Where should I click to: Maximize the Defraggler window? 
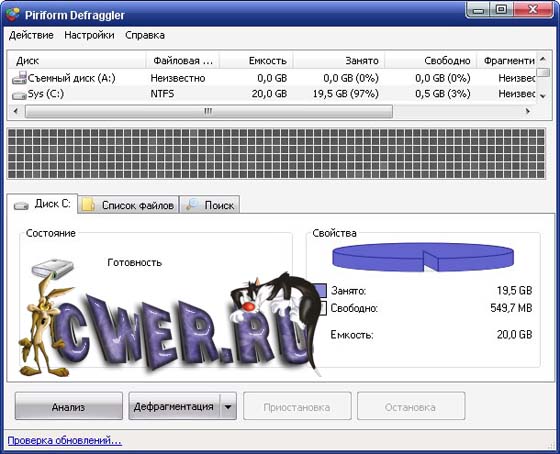[501, 10]
